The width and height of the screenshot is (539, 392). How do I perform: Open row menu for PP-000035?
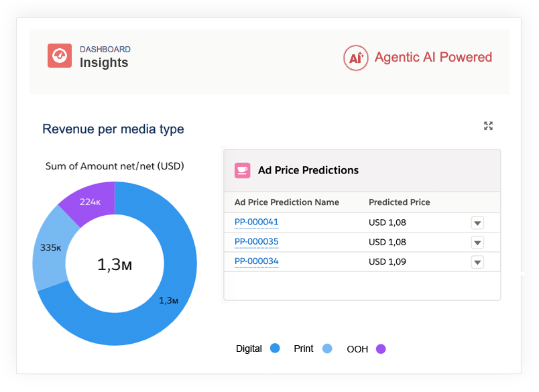click(477, 243)
